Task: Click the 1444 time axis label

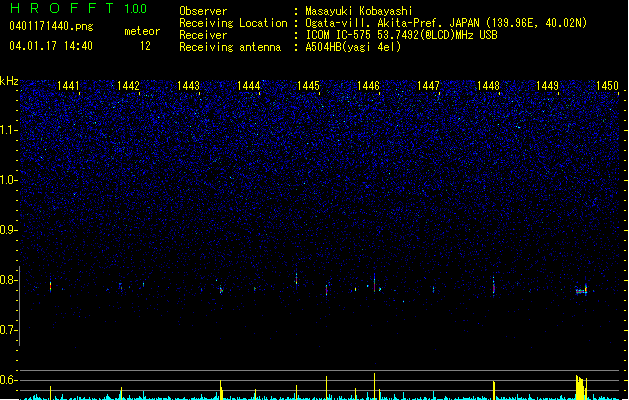Action: [x=248, y=86]
